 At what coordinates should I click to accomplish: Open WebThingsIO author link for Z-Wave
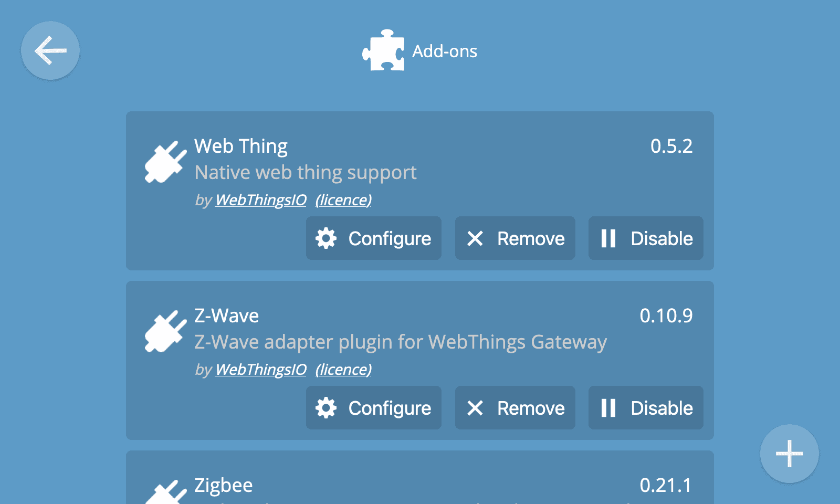pos(261,370)
